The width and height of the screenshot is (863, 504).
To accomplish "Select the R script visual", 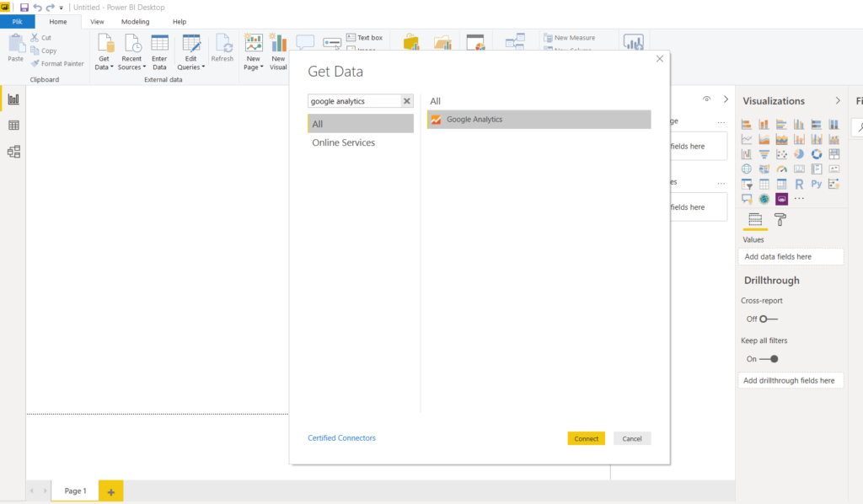I will [799, 185].
